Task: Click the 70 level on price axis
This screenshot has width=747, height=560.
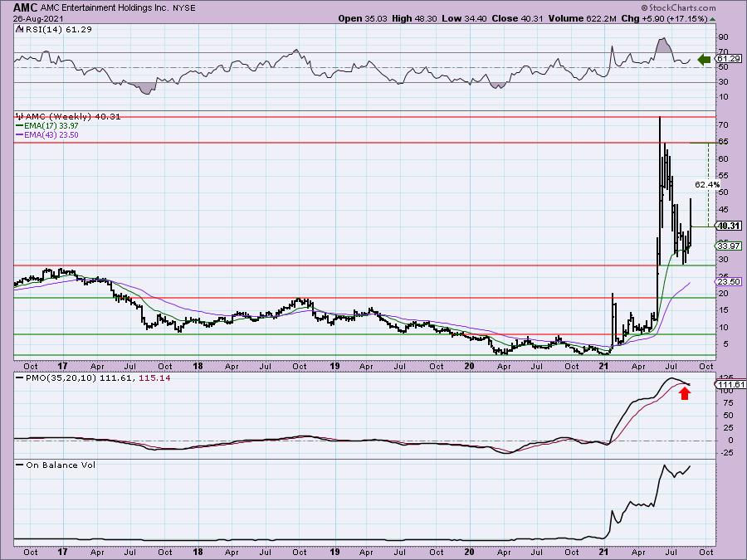Action: [x=723, y=125]
